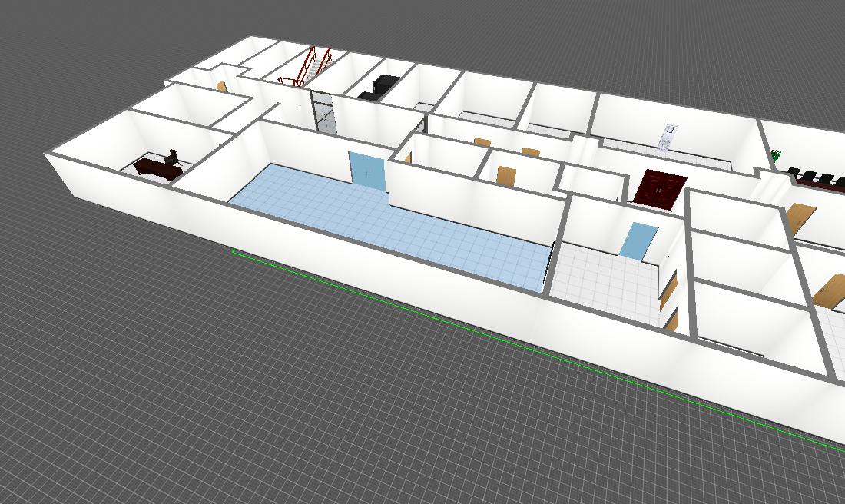Viewport: 845px width, 504px height.
Task: Click the black sofa near the stairs
Action: (376, 87)
